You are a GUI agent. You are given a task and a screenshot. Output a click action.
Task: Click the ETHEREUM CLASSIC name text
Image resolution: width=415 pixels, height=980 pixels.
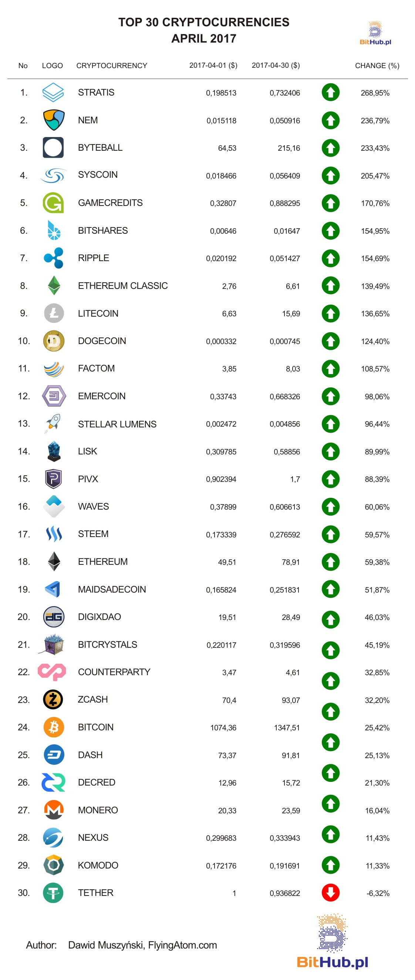[123, 286]
